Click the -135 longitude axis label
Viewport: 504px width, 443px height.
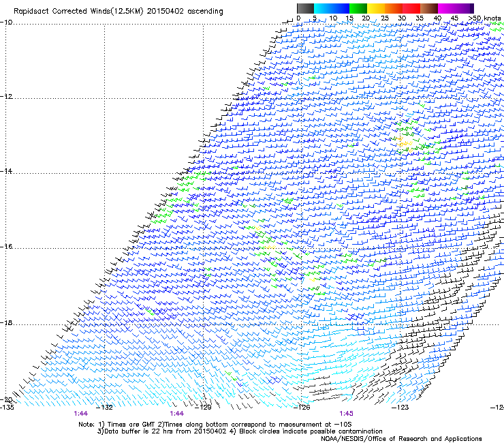pos(7,408)
